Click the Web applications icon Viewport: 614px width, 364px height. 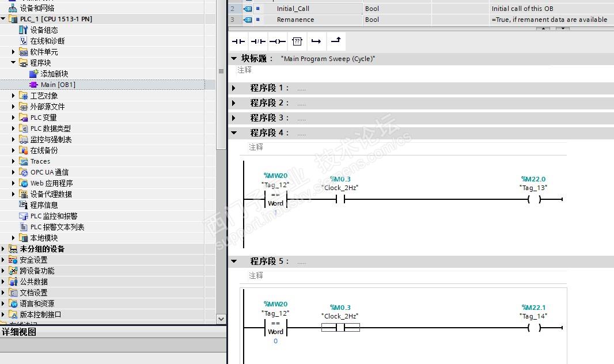[x=23, y=183]
